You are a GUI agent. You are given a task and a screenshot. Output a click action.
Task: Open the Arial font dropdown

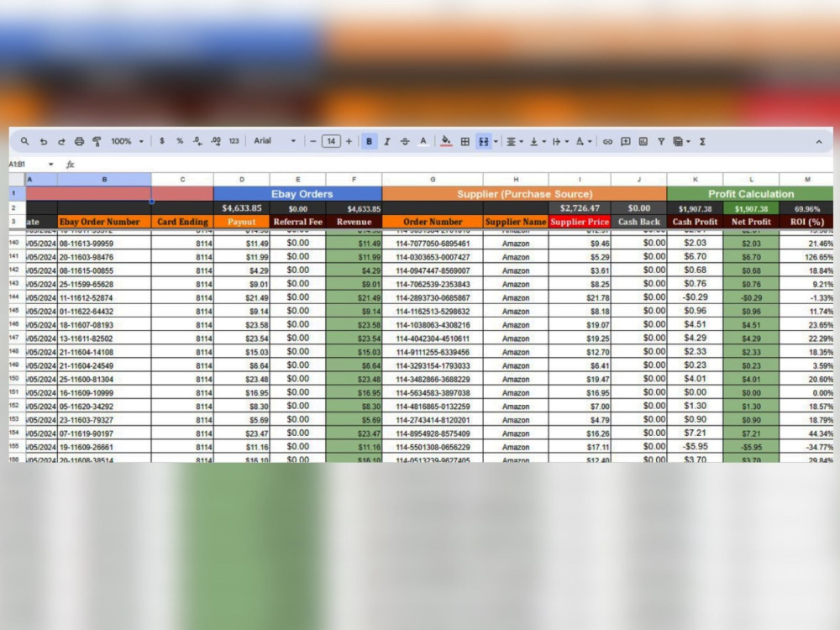click(275, 141)
